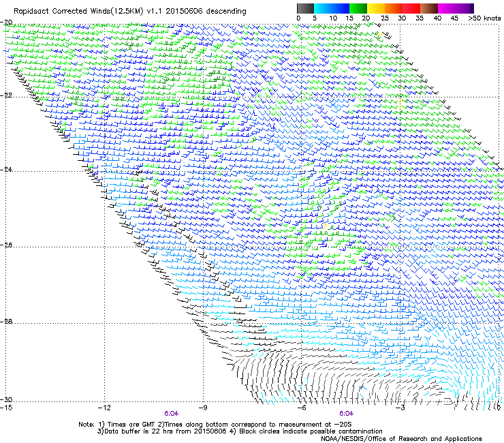Select the '15' legend scale label
Viewport: 504px width, 443px height.
[x=349, y=18]
